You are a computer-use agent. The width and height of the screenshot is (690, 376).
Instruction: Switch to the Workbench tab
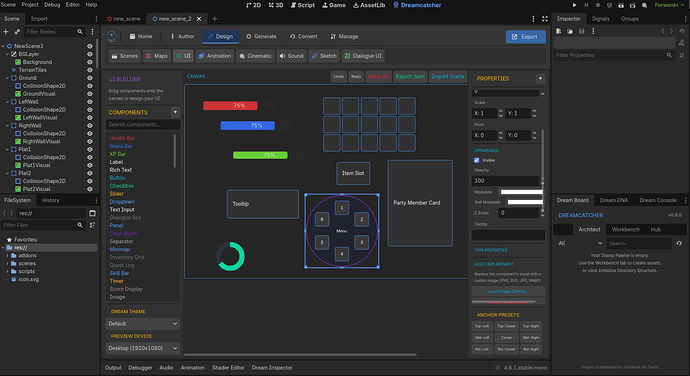(625, 229)
